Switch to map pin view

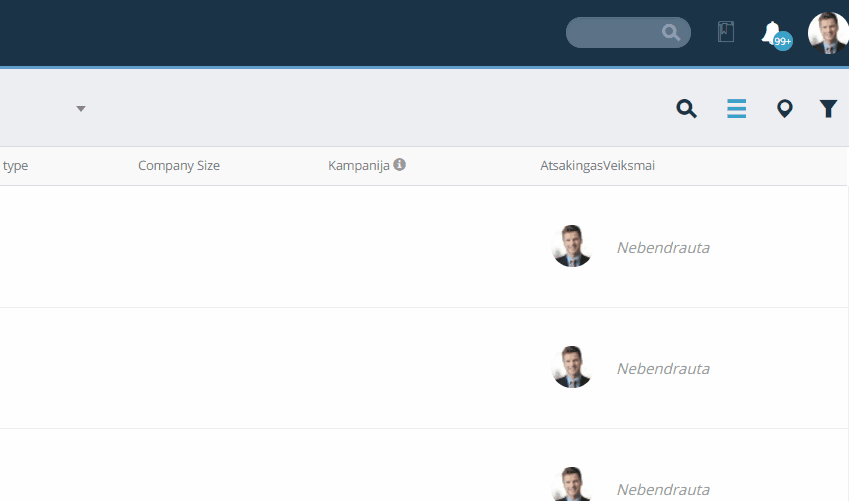(x=785, y=108)
